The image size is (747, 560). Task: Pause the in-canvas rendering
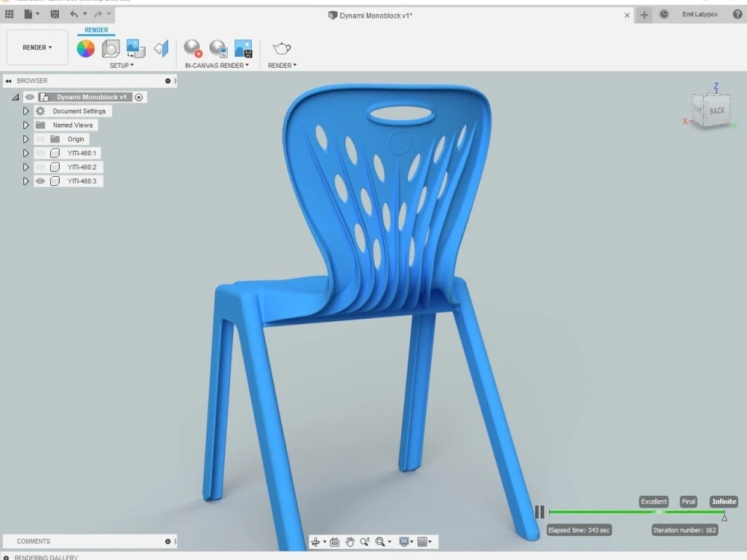point(539,512)
